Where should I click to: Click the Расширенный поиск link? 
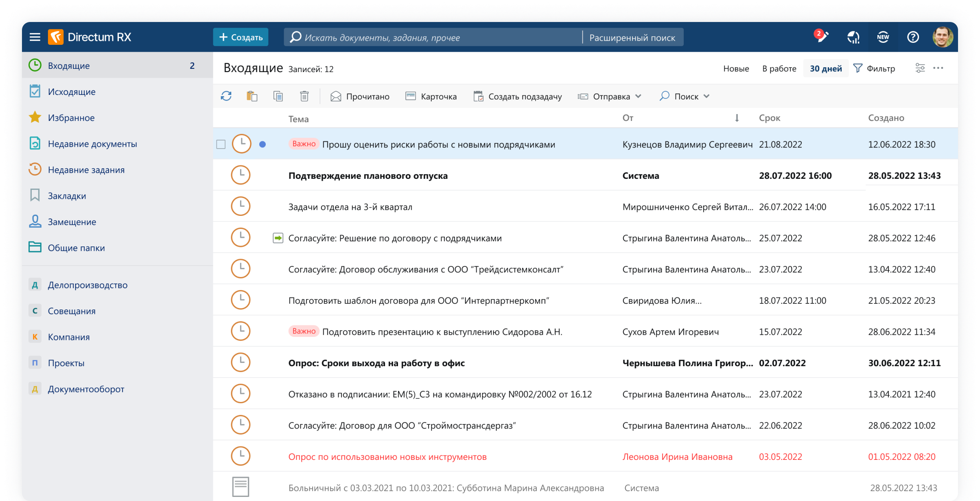[x=632, y=37]
